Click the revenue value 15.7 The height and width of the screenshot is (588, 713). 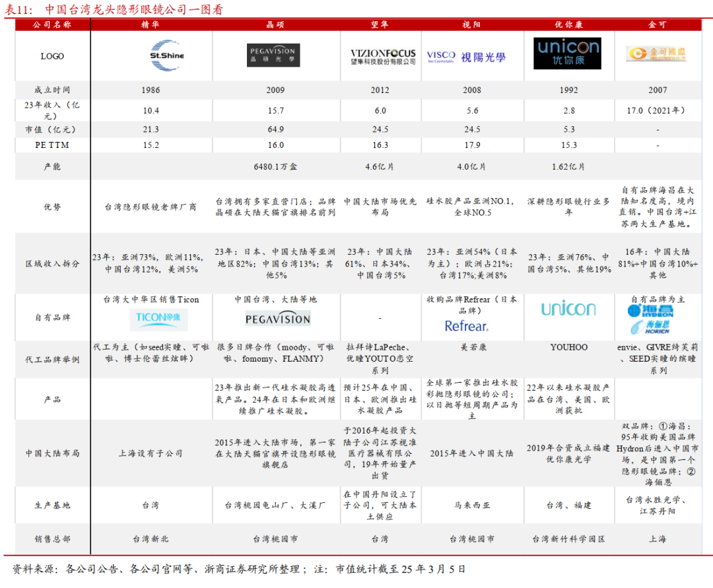point(275,110)
